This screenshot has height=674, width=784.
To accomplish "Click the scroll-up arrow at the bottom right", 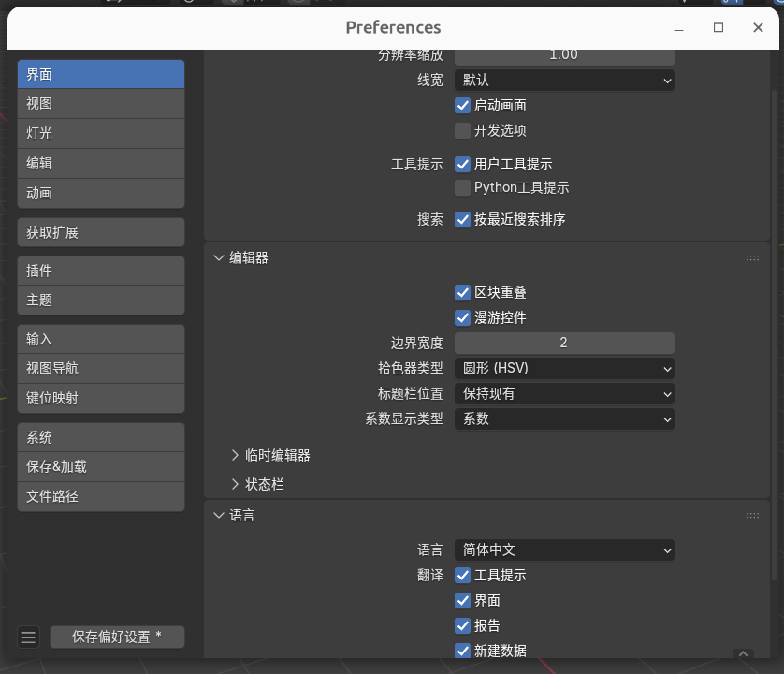I will (743, 653).
